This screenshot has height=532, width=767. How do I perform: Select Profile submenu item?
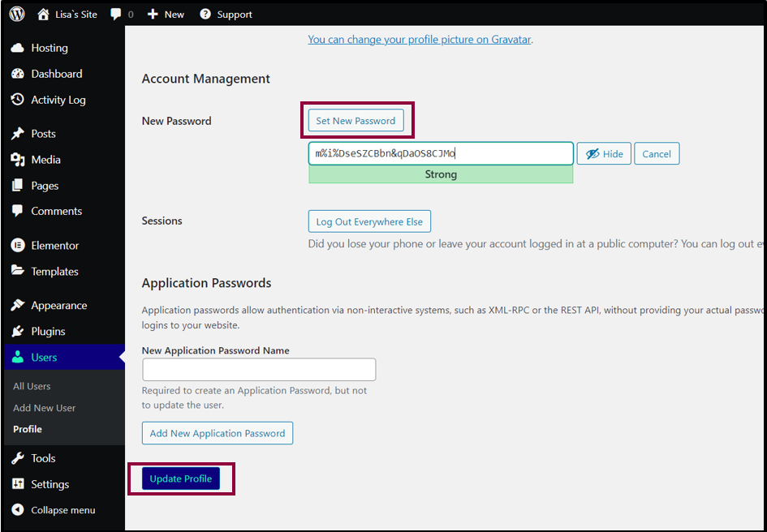click(x=28, y=429)
